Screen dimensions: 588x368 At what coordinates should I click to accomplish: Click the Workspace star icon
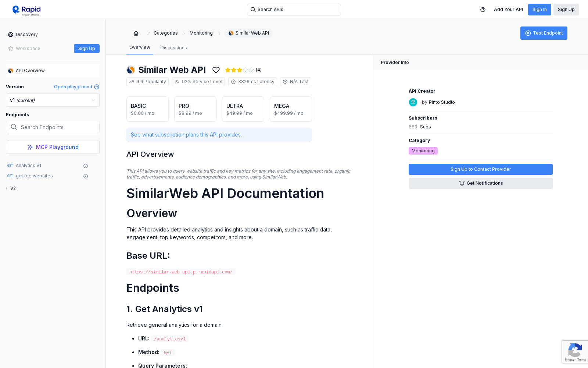point(11,49)
